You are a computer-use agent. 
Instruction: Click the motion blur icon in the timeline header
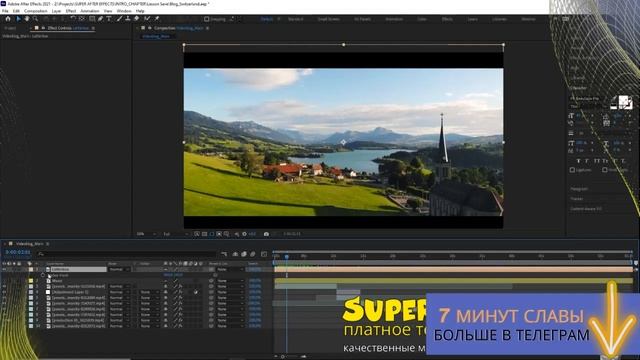pyautogui.click(x=253, y=254)
